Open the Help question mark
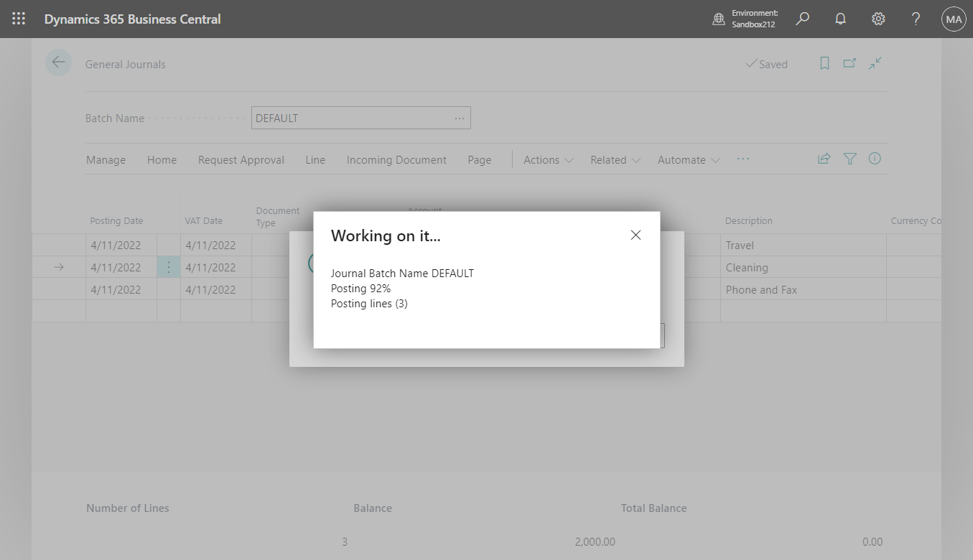This screenshot has height=560, width=973. (x=916, y=19)
